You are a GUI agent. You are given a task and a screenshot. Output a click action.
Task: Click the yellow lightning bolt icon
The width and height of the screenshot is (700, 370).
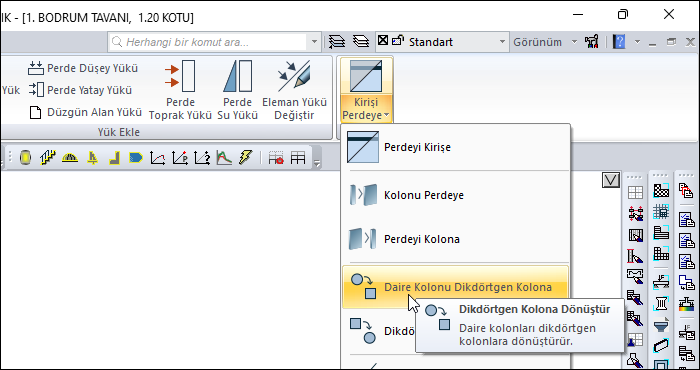(246, 158)
